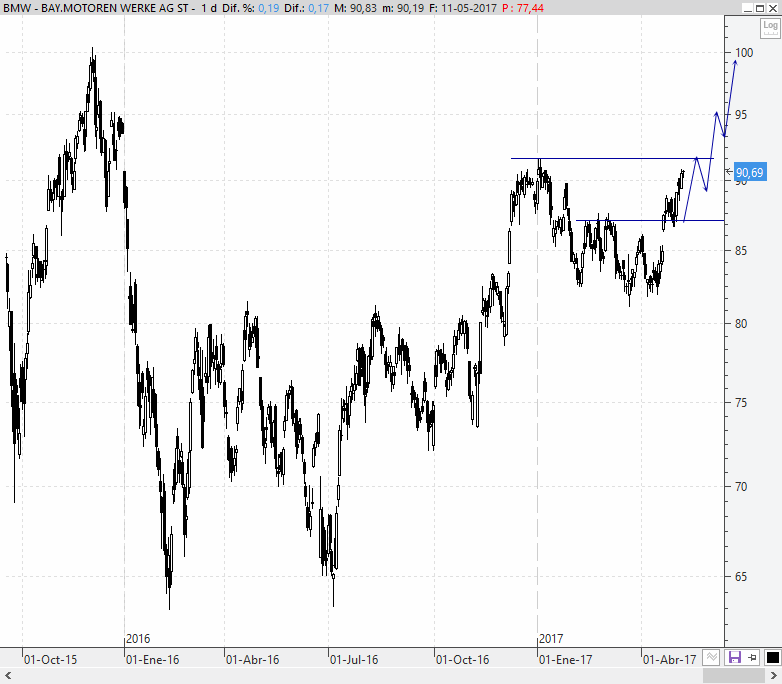This screenshot has width=782, height=684.
Task: Select the blue zigzag projection arrow
Action: click(710, 141)
